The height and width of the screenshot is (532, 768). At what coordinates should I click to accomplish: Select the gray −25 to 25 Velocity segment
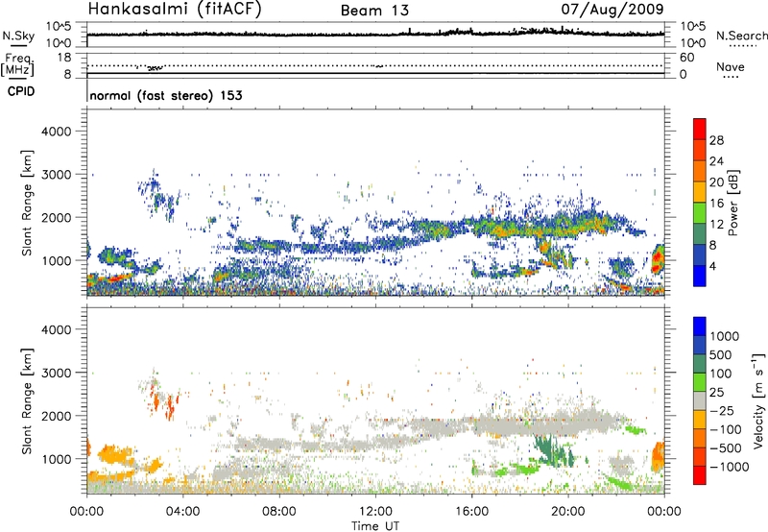pos(700,400)
